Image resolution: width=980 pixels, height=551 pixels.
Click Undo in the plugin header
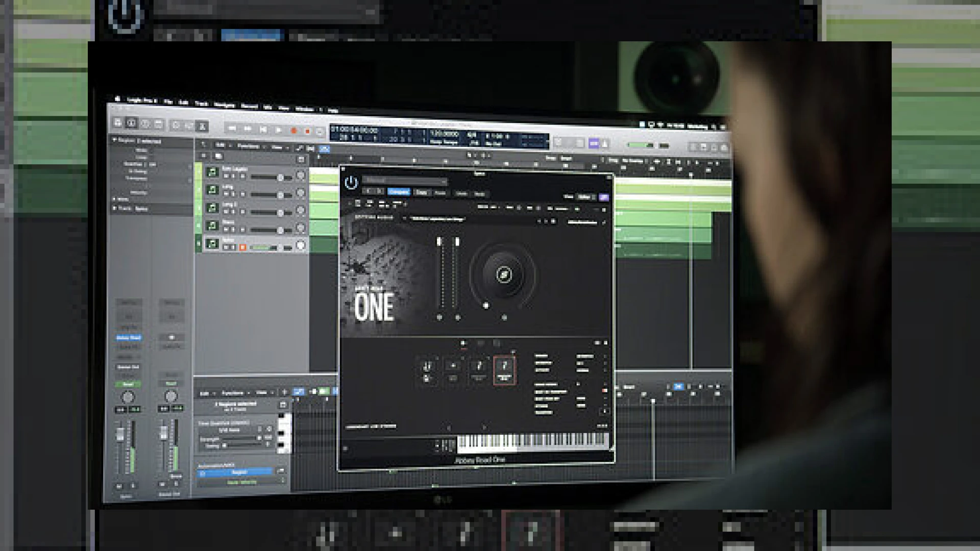[461, 193]
